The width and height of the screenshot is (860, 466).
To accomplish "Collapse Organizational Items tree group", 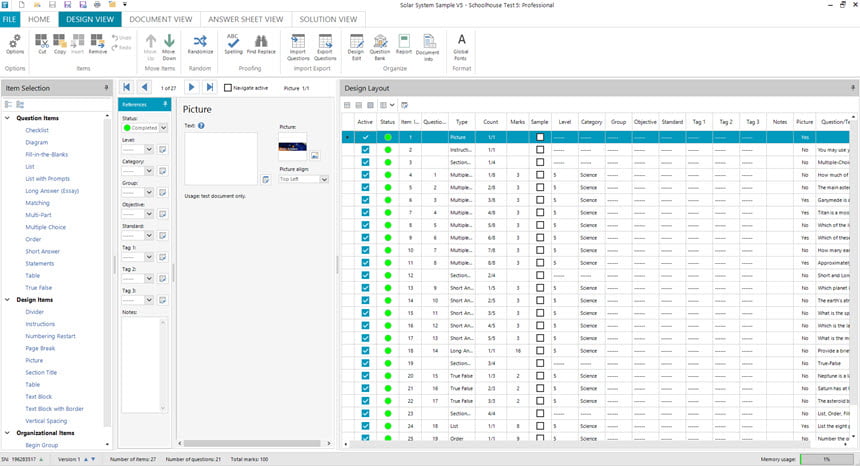I will pos(7,433).
